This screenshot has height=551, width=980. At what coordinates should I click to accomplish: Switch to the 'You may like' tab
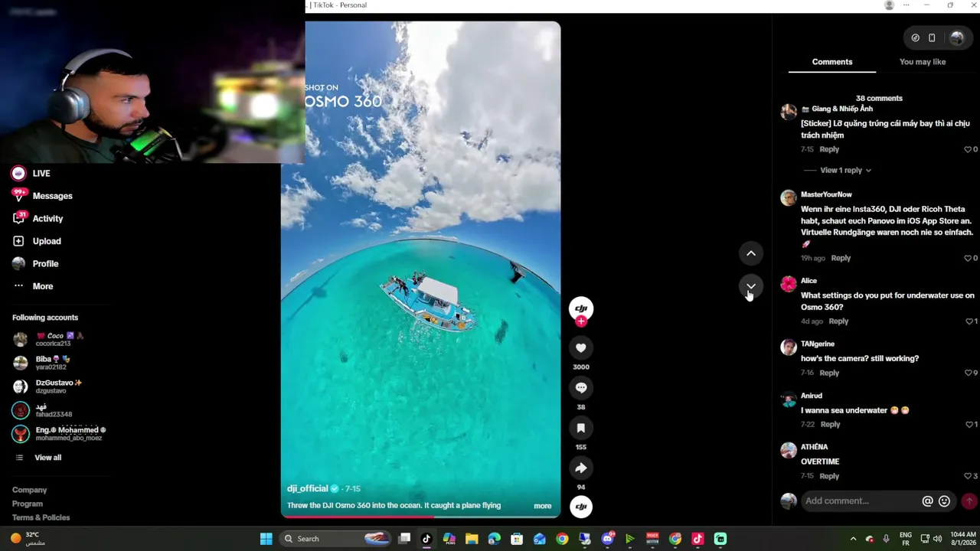click(x=923, y=62)
